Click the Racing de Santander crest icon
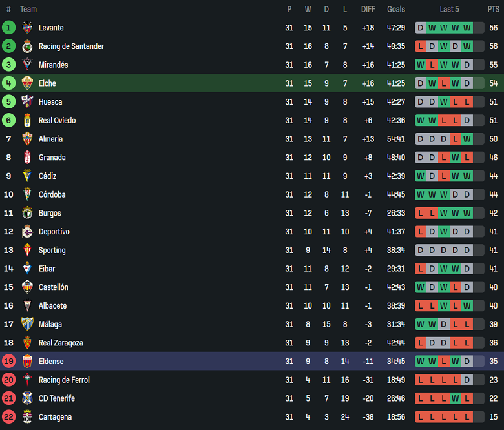The width and height of the screenshot is (504, 430). pos(27,46)
